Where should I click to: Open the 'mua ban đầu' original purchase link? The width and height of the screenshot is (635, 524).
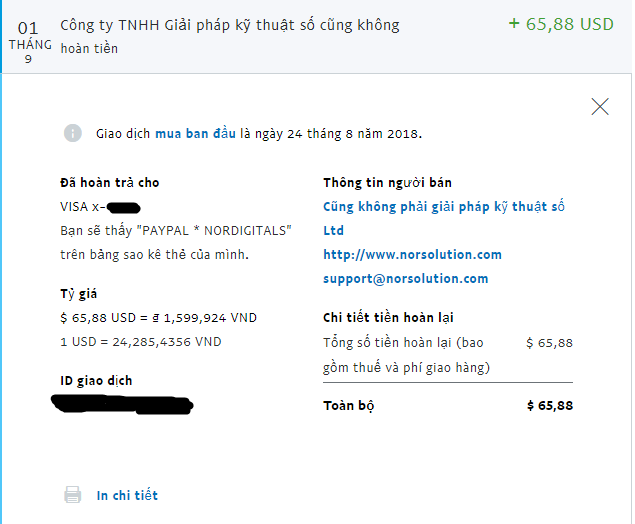195,133
